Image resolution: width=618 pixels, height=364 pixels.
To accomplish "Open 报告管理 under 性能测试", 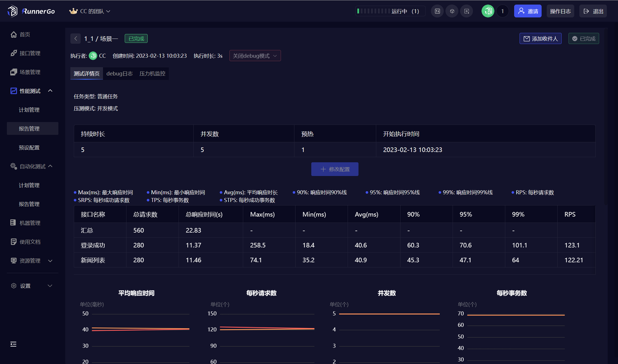I will click(x=32, y=128).
